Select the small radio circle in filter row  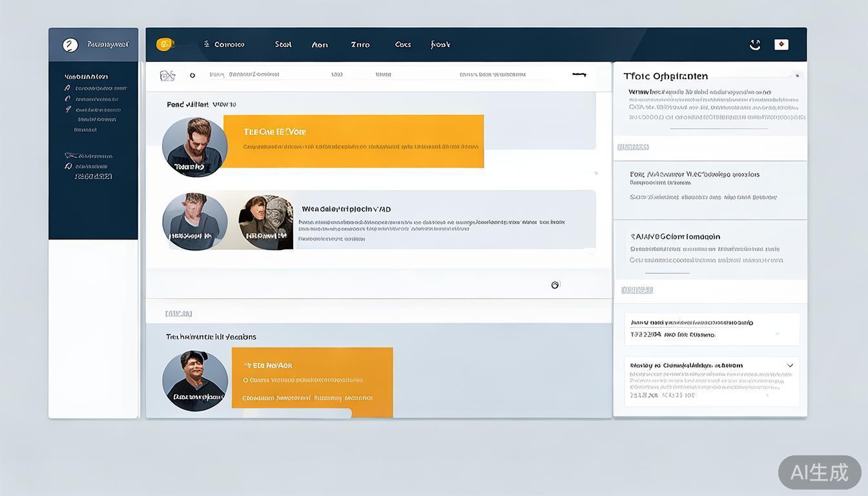192,76
